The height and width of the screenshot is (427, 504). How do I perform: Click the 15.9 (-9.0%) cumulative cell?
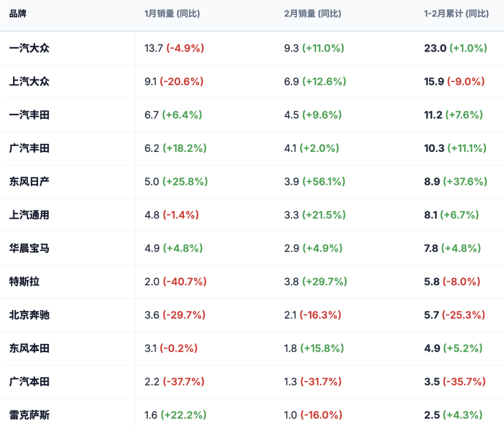[x=454, y=81]
